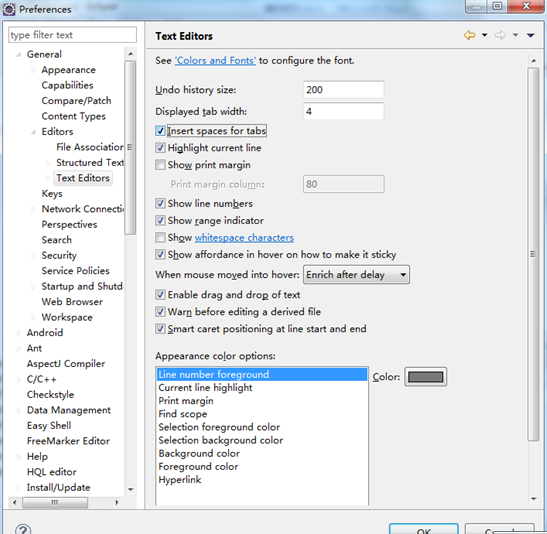Open the back history dropdown arrow
This screenshot has width=547, height=534.
pyautogui.click(x=485, y=35)
